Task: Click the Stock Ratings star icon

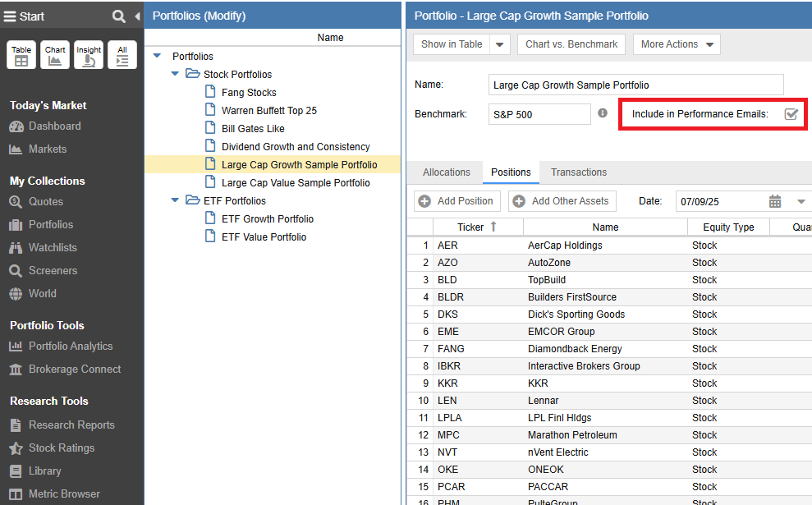Action: 16,448
